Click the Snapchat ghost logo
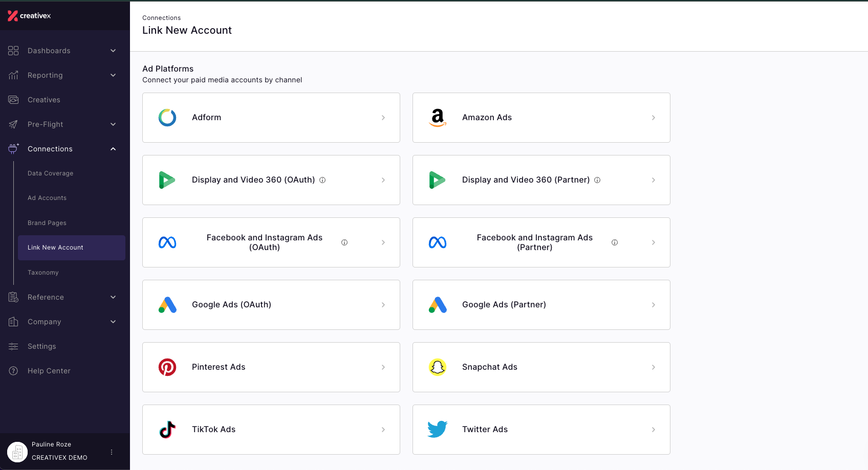 click(438, 367)
